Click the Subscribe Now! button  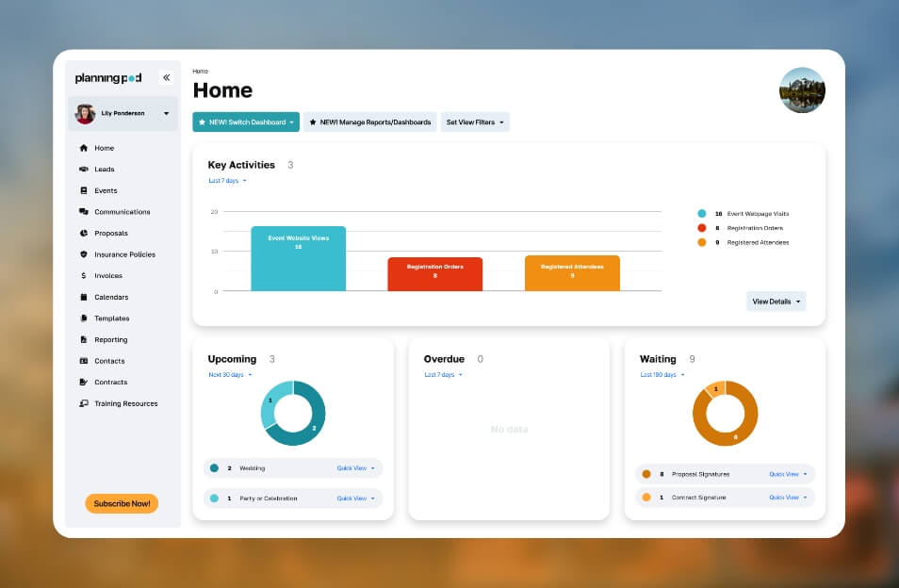pyautogui.click(x=122, y=503)
